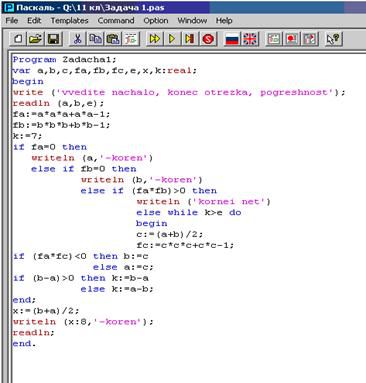This screenshot has height=383, width=366.
Task: Click the Copy toolbar icon
Action: click(x=95, y=39)
